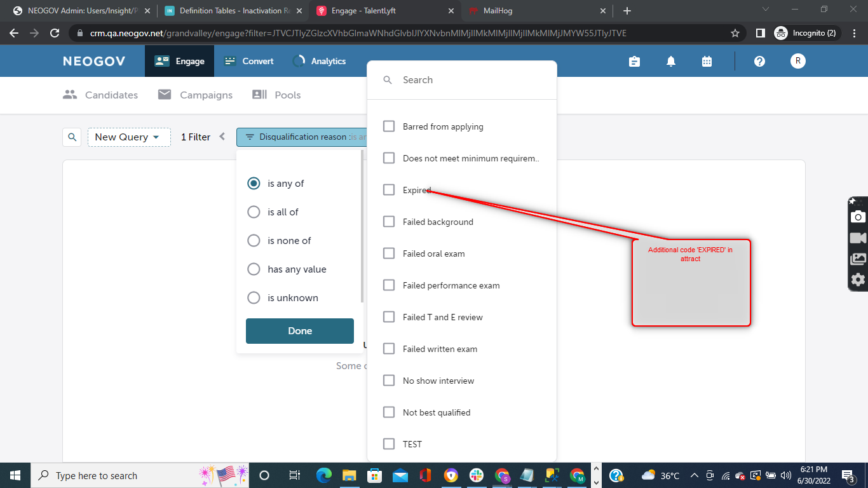Click the notifications bell icon

pyautogui.click(x=670, y=61)
